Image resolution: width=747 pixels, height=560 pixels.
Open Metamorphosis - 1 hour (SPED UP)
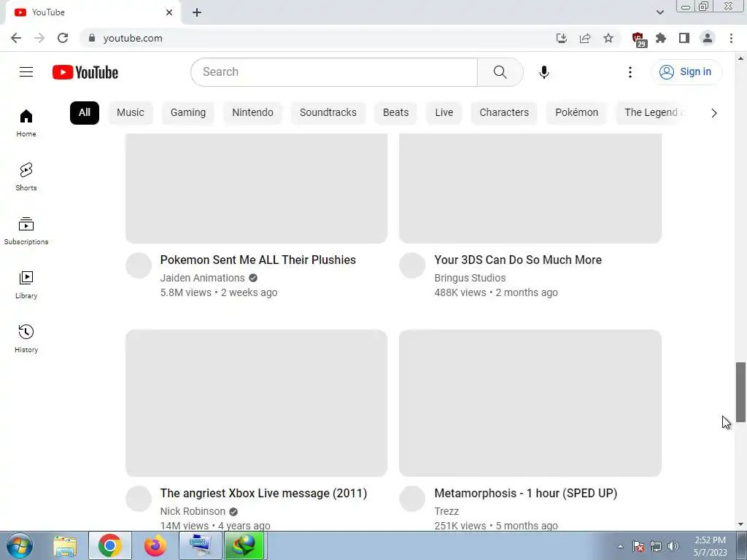click(525, 494)
